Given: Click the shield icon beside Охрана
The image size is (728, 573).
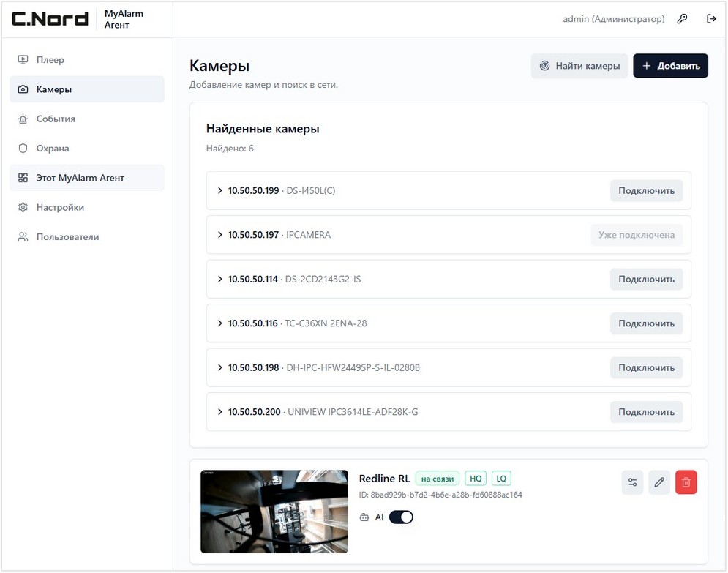Looking at the screenshot, I should 23,148.
